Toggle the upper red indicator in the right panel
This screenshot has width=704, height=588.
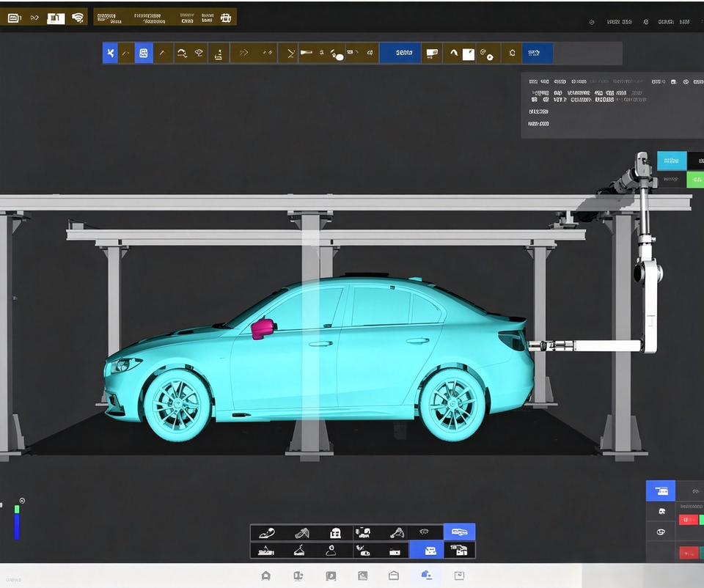[689, 519]
